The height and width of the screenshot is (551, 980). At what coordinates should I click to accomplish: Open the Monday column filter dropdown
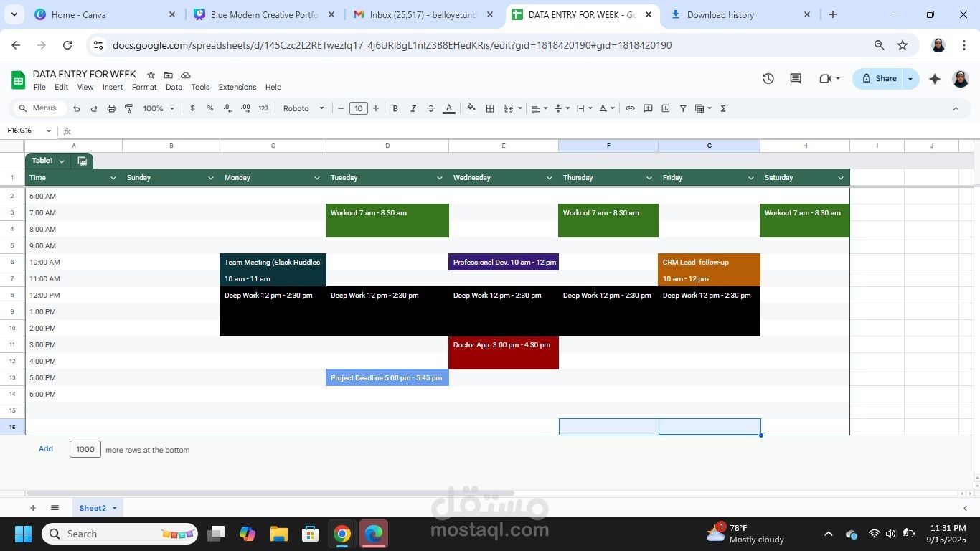316,178
